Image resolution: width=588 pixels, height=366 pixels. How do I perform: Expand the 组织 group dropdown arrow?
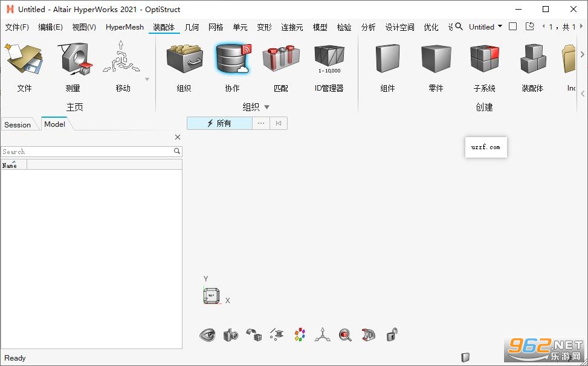point(267,107)
